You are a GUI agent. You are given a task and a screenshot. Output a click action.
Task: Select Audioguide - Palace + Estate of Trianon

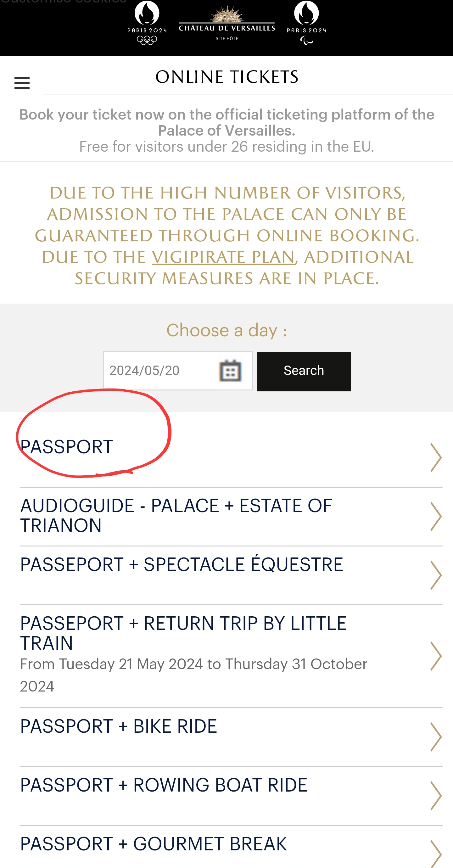(176, 515)
